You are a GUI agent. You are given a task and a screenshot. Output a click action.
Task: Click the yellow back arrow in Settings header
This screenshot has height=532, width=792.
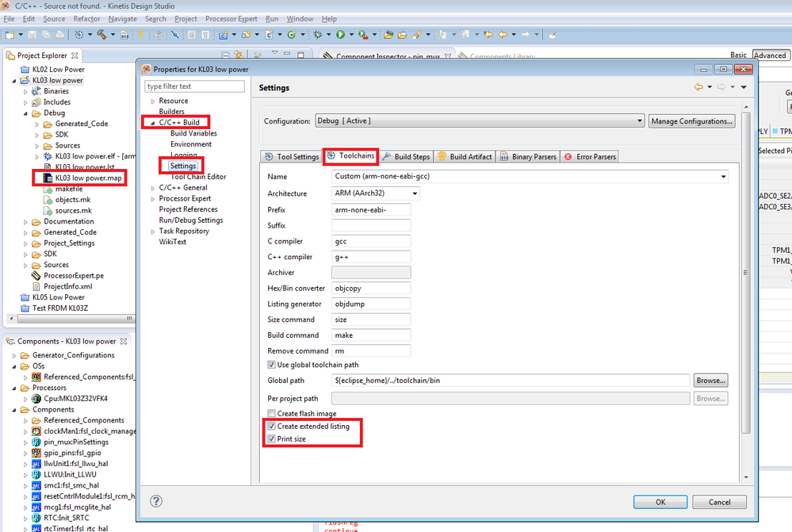(x=698, y=87)
